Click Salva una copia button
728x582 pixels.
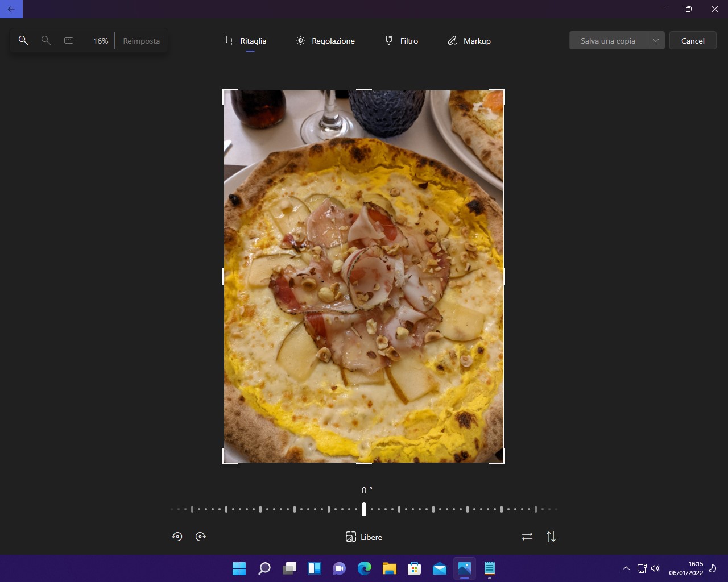tap(608, 41)
